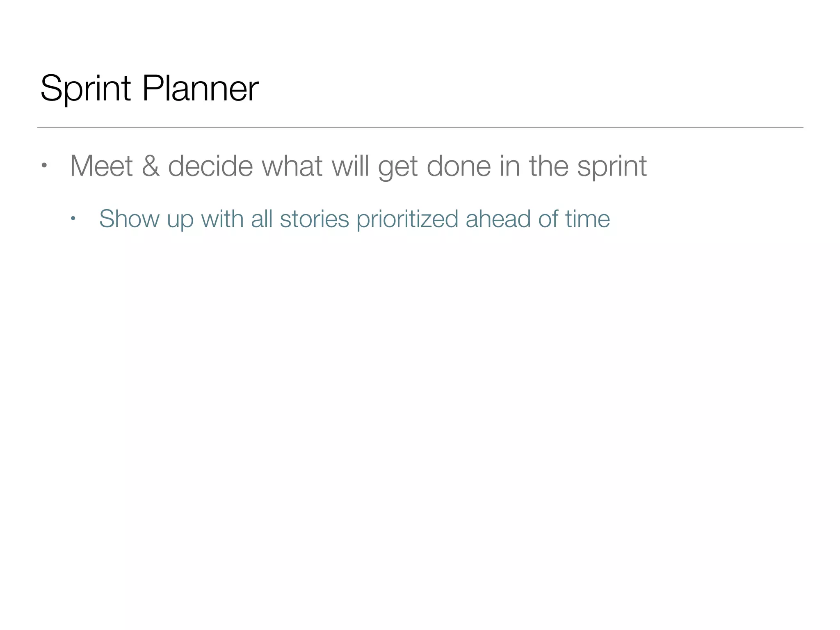Click the word "with" in the sub-bullet
This screenshot has height=630, width=840.
222,218
